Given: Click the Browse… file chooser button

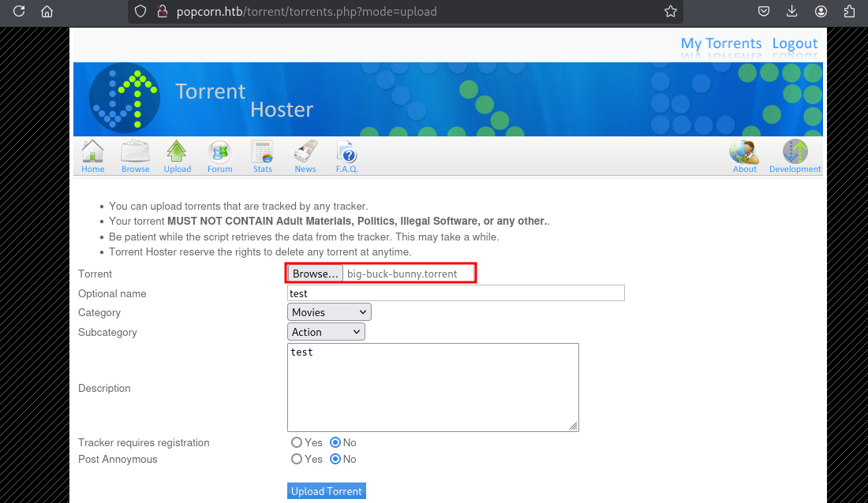Looking at the screenshot, I should [315, 274].
